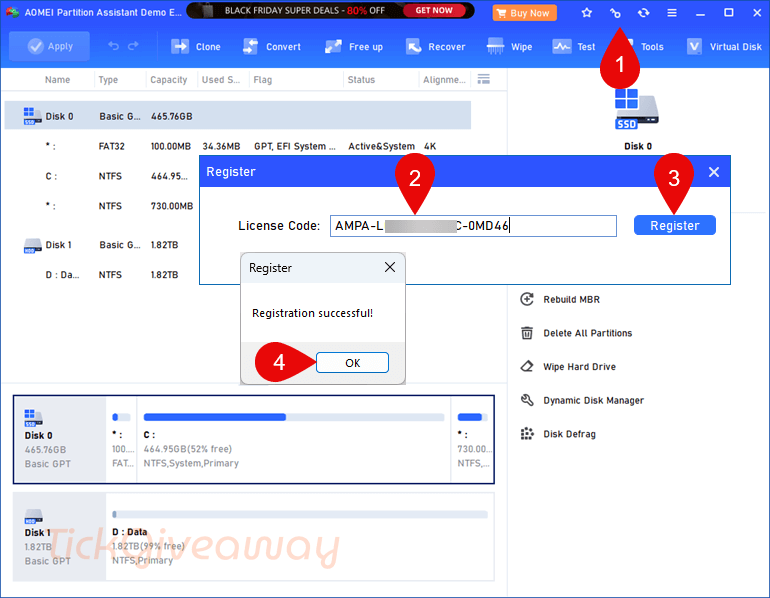Viewport: 770px width, 598px height.
Task: Select the 730.00MB partition block in disk map
Action: tap(472, 439)
